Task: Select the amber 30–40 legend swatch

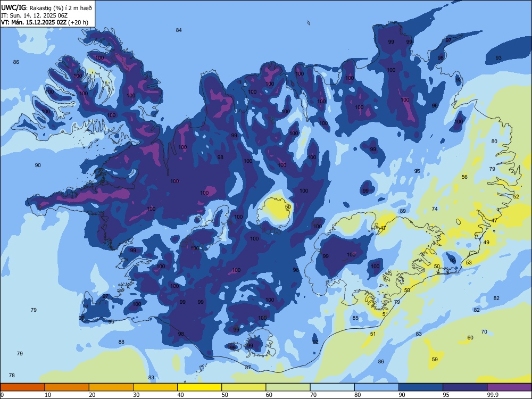Action: [x=155, y=387]
